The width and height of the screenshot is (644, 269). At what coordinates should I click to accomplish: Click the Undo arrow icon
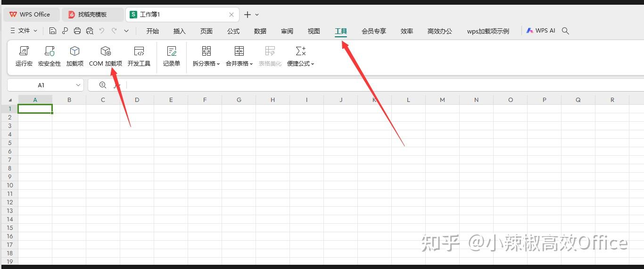[x=102, y=31]
